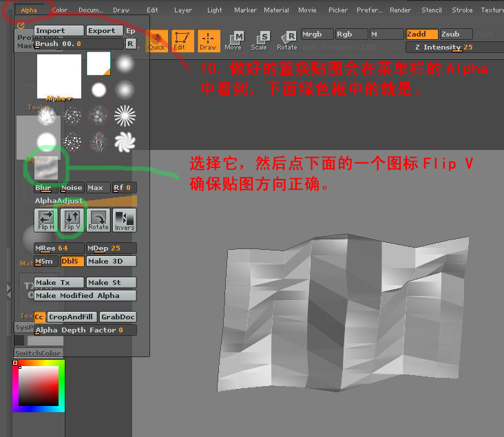Viewport: 504px width, 437px height.
Task: Click the alpha Rotate icon
Action: coord(98,220)
